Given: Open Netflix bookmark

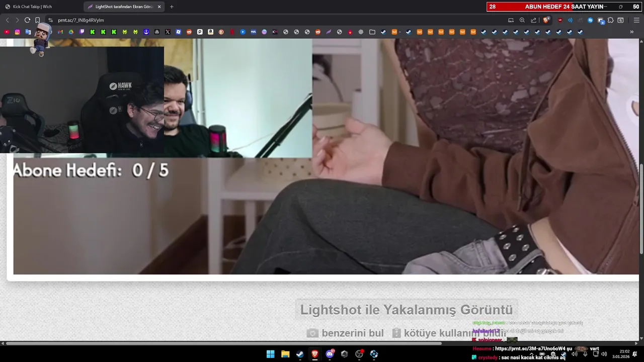Looking at the screenshot, I should tap(232, 32).
